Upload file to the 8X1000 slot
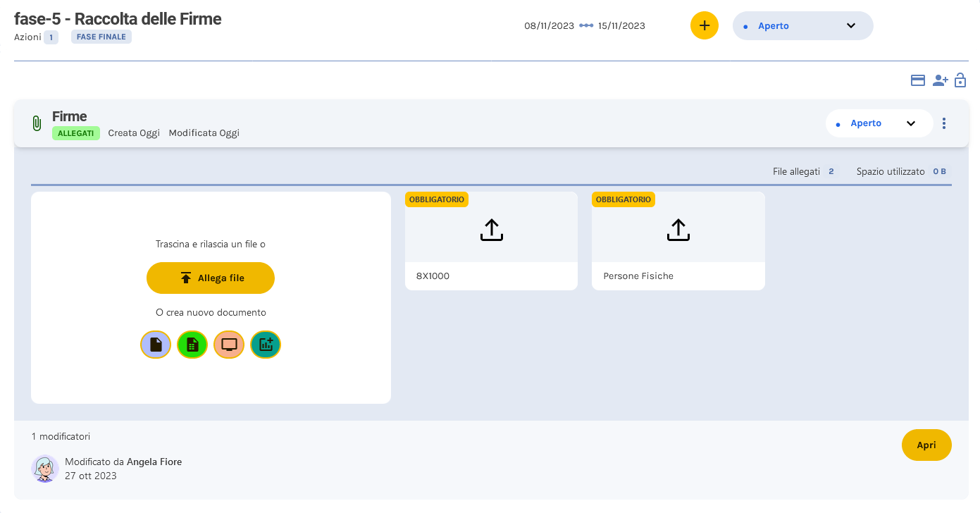This screenshot has width=980, height=513. 491,230
